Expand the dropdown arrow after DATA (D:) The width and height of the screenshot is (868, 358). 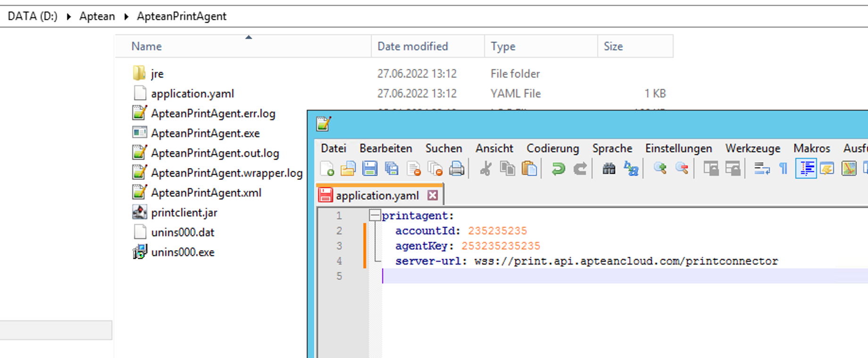(x=69, y=17)
